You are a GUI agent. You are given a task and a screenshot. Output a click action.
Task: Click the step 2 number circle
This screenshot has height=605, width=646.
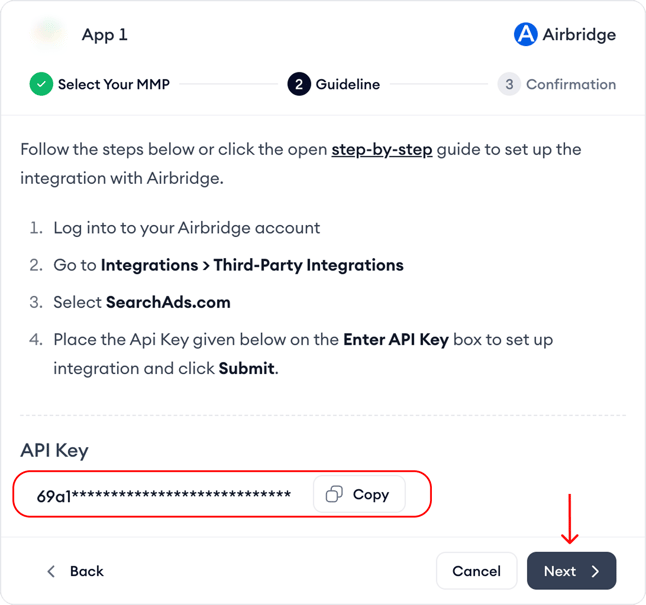(299, 84)
